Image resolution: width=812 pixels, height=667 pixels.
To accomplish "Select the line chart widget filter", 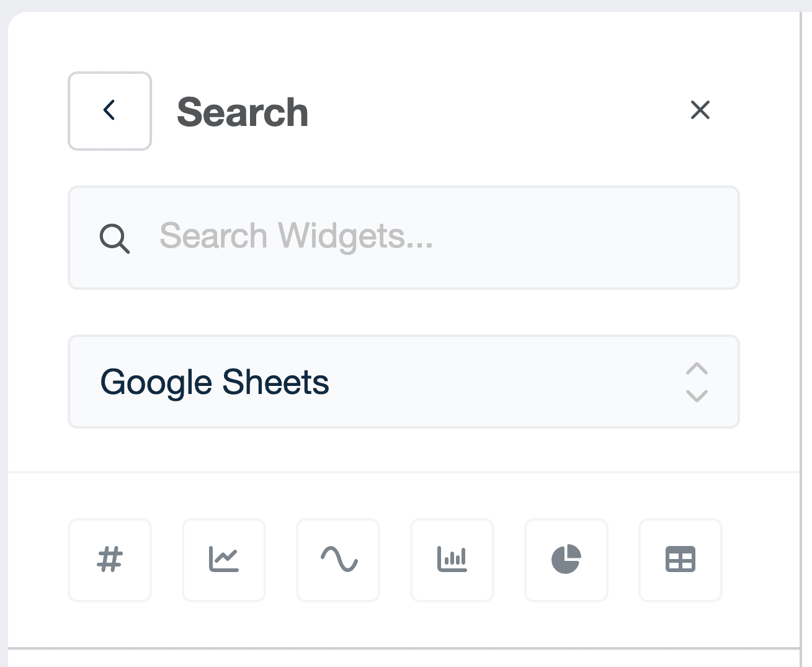I will [x=224, y=560].
